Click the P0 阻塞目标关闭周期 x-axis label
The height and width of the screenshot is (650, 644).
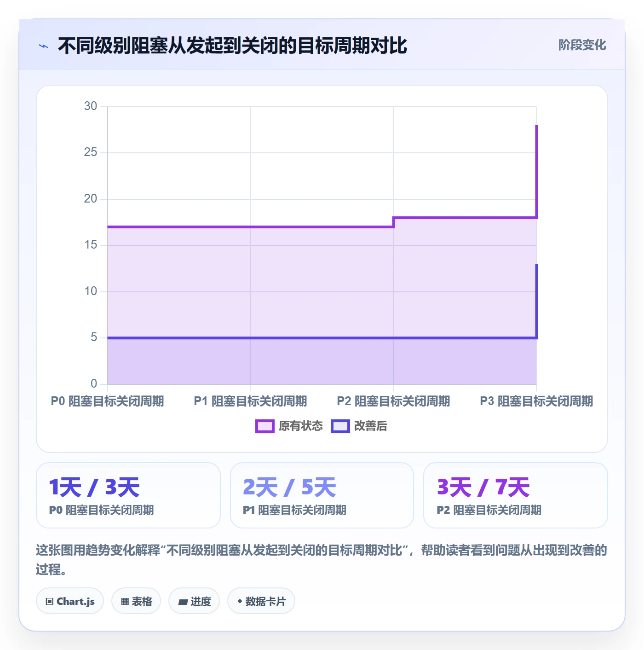[x=107, y=401]
